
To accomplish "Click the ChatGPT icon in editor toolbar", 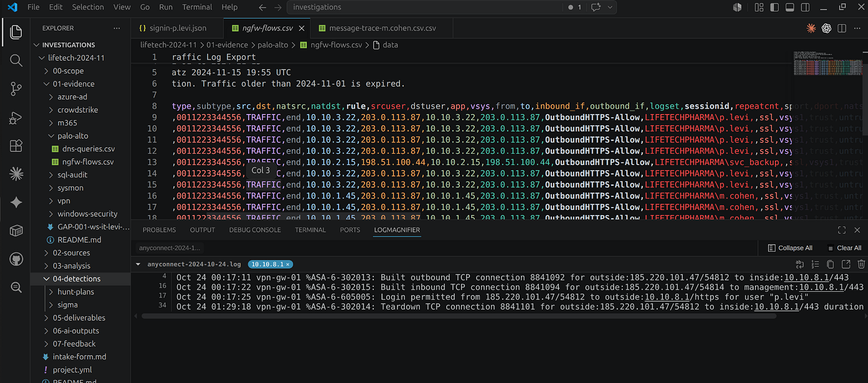I will (x=826, y=29).
